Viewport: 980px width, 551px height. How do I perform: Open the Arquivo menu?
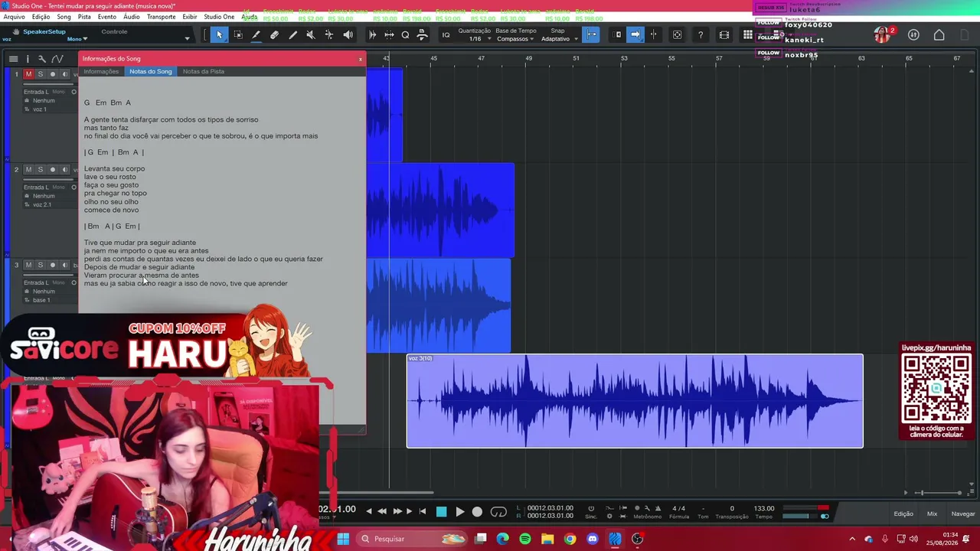(15, 17)
